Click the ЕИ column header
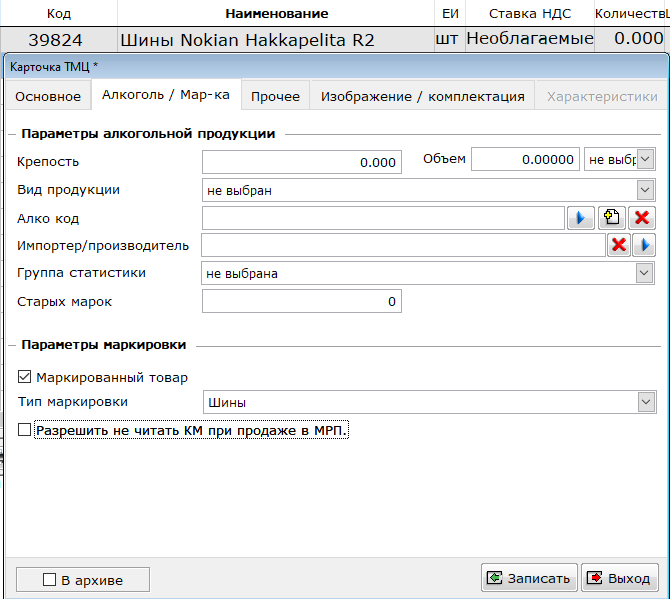 point(450,14)
